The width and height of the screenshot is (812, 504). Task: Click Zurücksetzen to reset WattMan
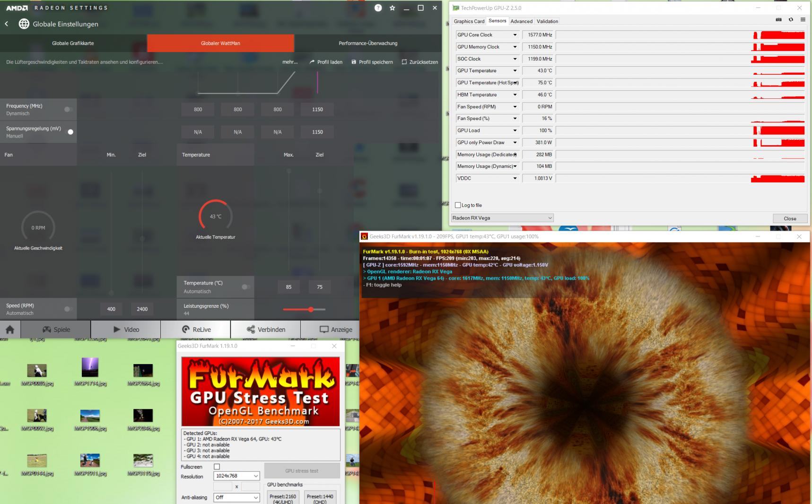(x=420, y=62)
